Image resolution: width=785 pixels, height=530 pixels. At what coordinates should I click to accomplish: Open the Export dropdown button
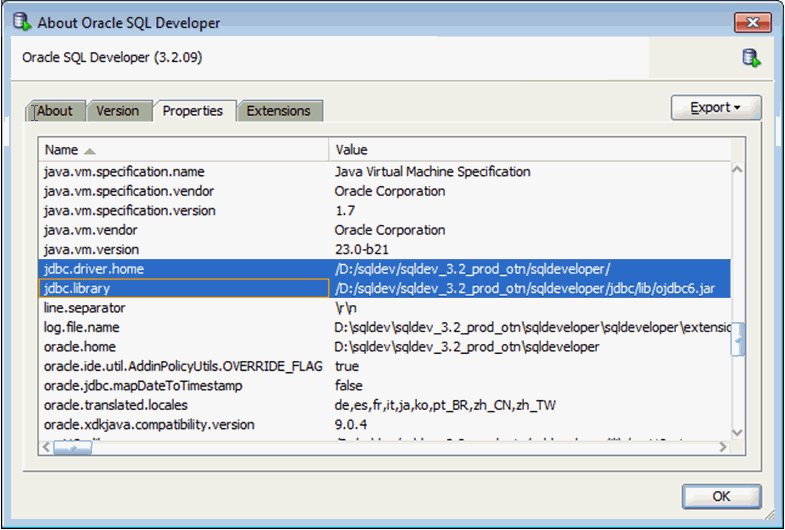(x=715, y=108)
